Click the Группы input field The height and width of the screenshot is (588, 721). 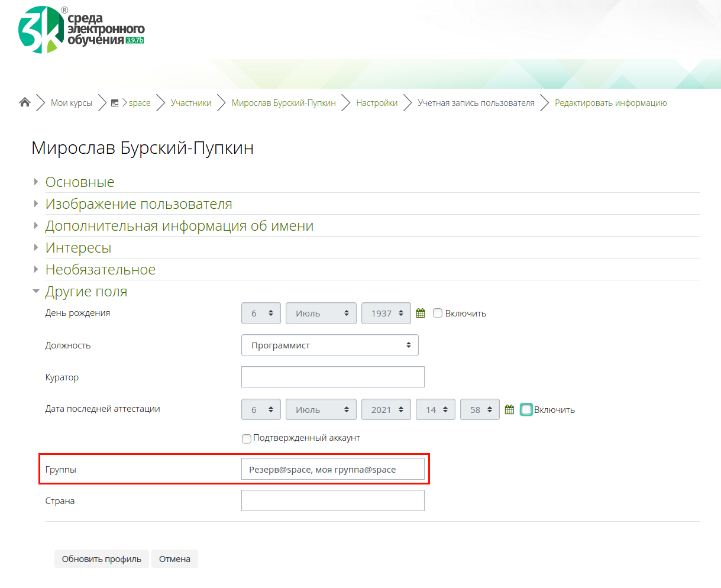332,469
